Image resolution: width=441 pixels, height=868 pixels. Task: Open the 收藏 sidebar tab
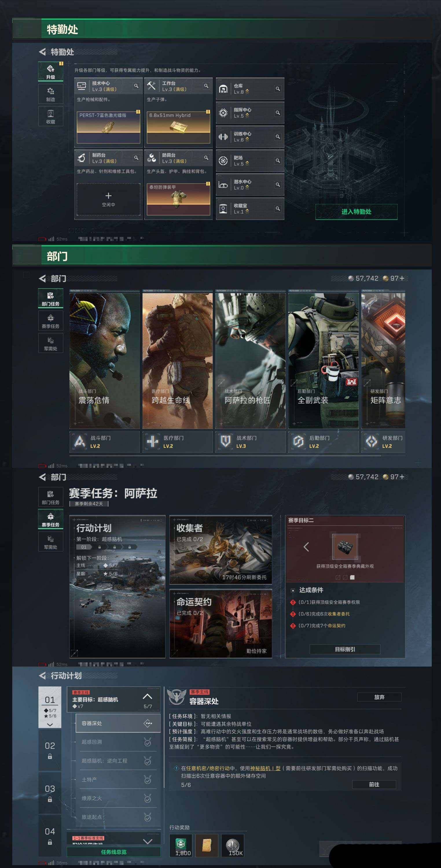pos(51,116)
